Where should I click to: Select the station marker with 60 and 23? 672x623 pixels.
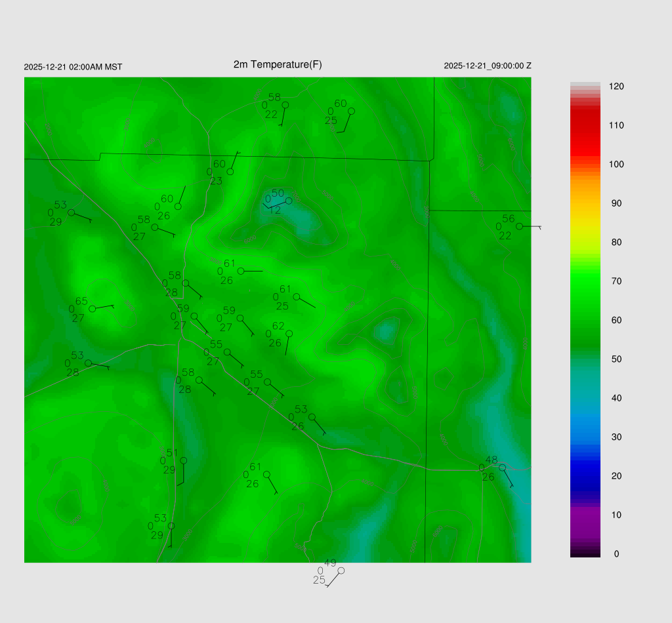230,172
